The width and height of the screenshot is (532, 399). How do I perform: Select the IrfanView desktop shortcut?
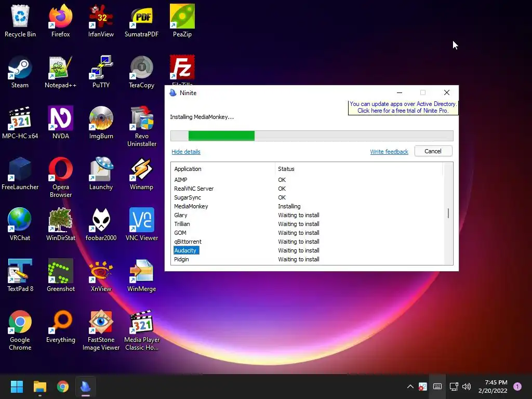click(x=101, y=20)
